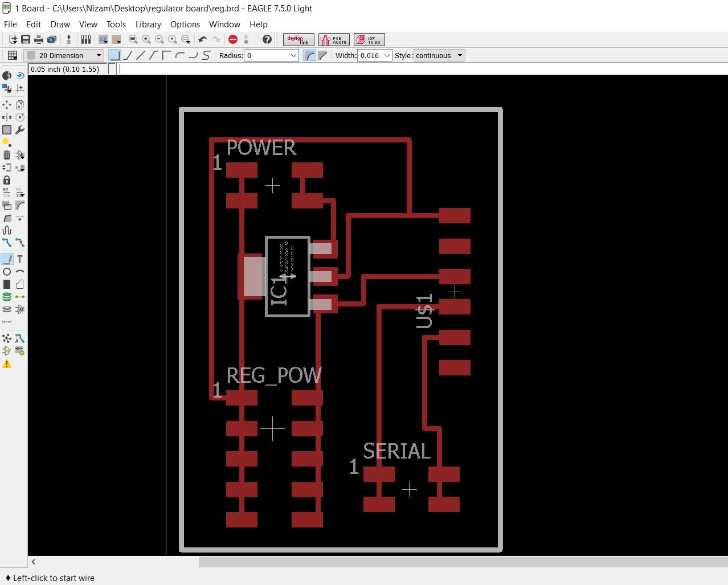Select the freehand S-curve wire bend

point(206,55)
